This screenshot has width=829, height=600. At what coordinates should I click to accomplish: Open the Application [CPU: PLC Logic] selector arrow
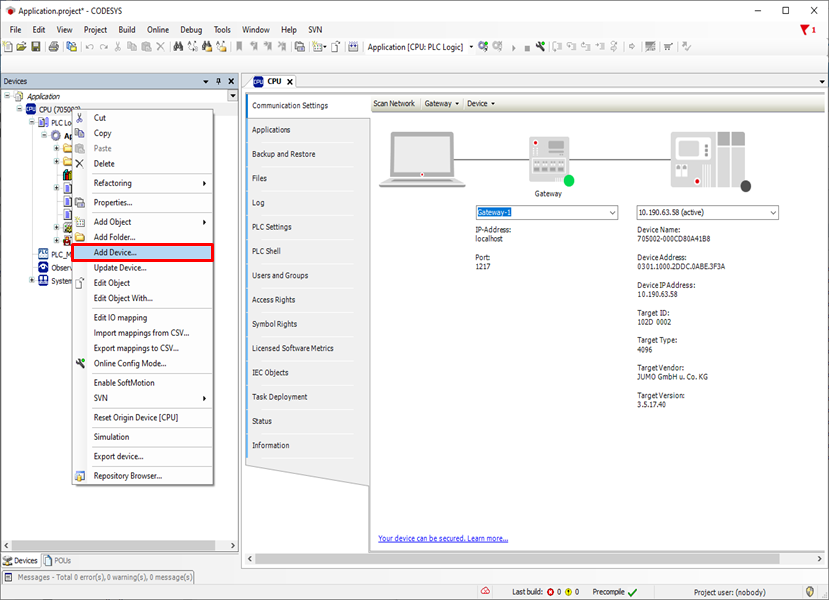471,47
